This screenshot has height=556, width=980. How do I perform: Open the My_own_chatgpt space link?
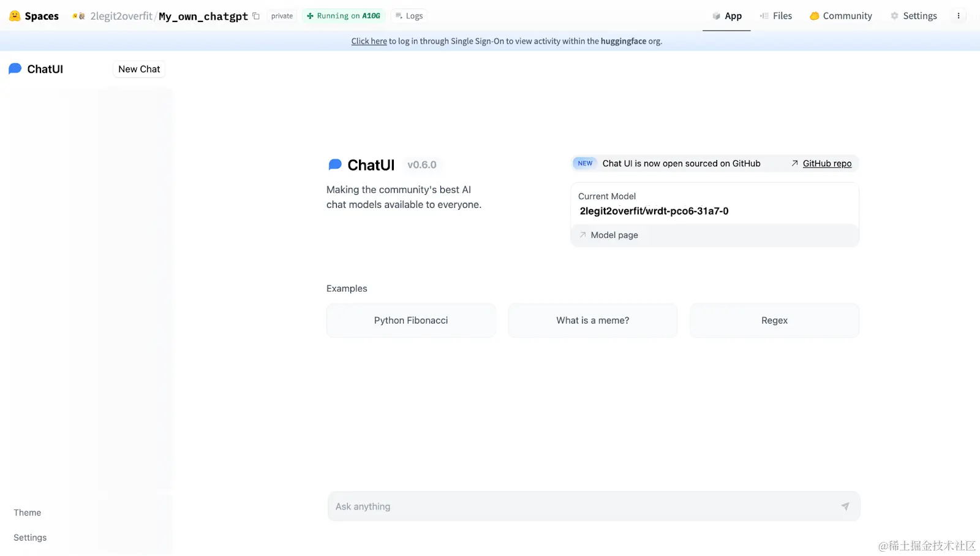coord(203,17)
